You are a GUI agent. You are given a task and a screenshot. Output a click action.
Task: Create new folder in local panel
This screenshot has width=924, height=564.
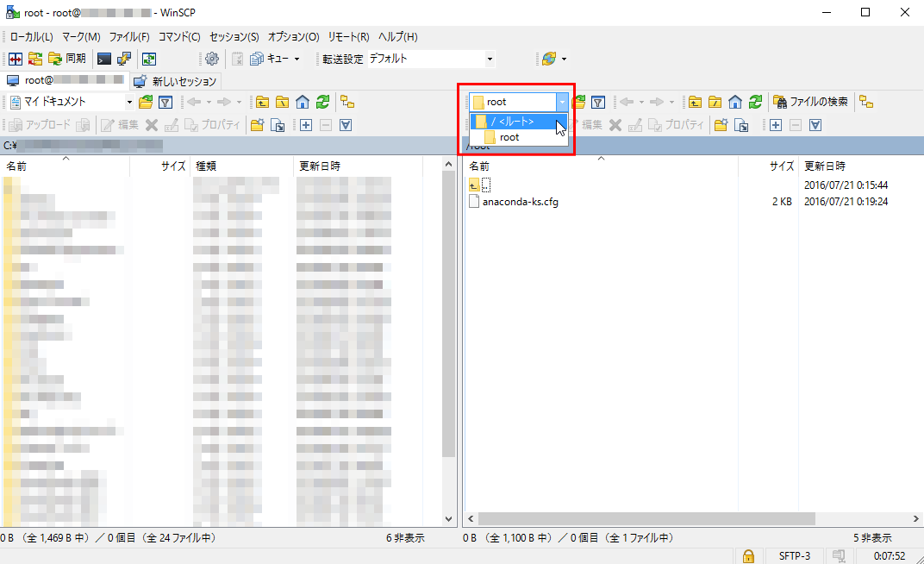(257, 125)
